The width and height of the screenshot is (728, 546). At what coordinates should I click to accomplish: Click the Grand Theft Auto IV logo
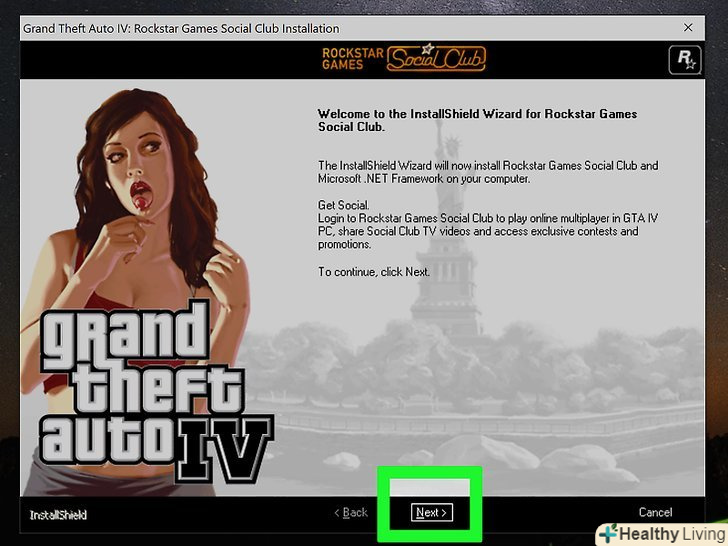(x=155, y=391)
